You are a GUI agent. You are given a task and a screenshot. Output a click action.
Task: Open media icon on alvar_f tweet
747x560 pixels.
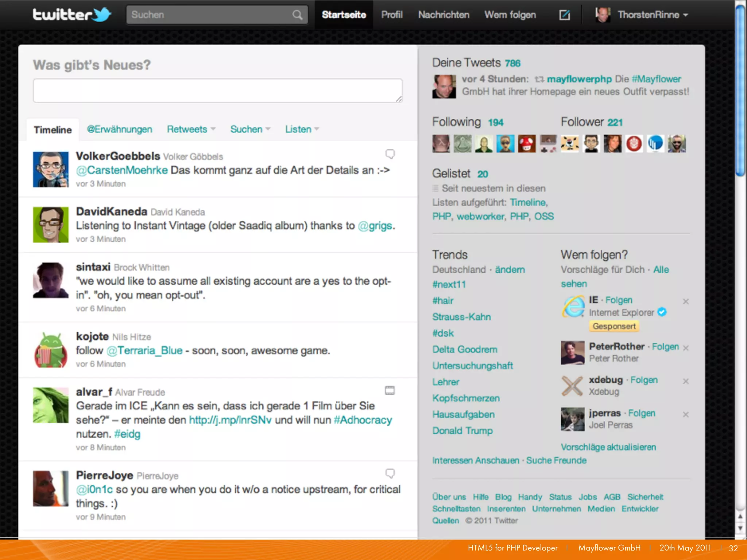click(x=390, y=390)
